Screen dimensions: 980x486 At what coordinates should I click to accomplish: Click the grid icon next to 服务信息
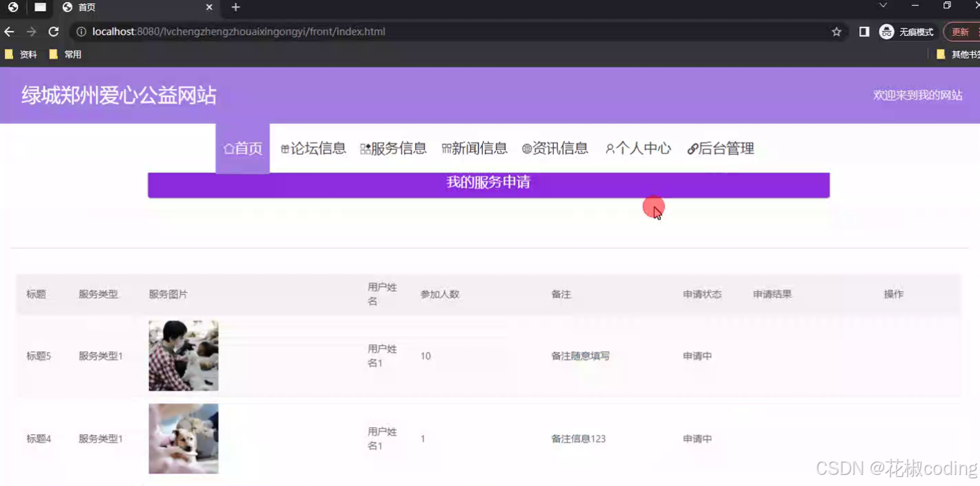(364, 147)
